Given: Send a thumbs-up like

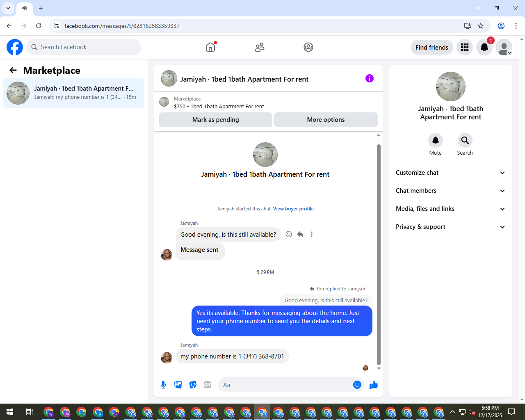Looking at the screenshot, I should [x=374, y=385].
